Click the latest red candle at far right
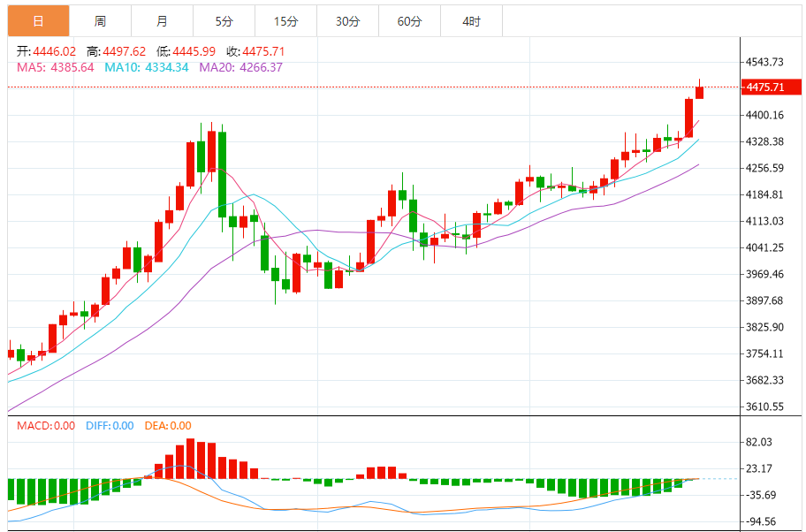Screen dimensions: 806x532 [699, 92]
